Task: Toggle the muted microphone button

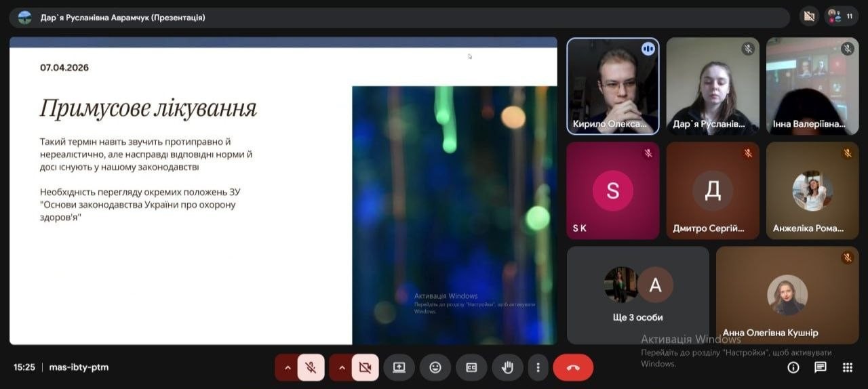Action: click(311, 367)
